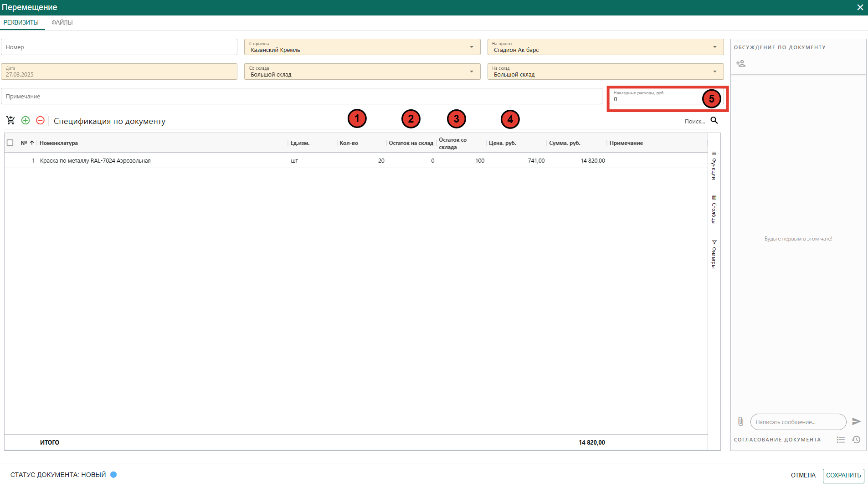The image size is (868, 487).
Task: Click the Номер input field
Action: (119, 47)
